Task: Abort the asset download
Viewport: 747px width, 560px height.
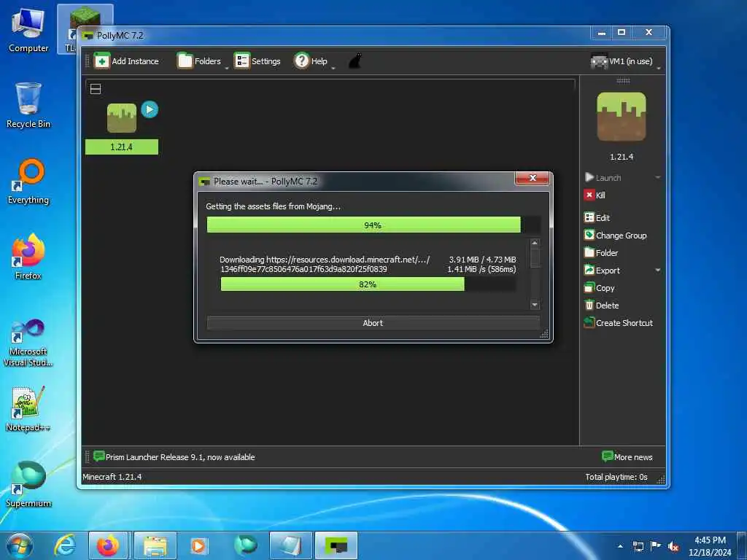Action: point(373,323)
